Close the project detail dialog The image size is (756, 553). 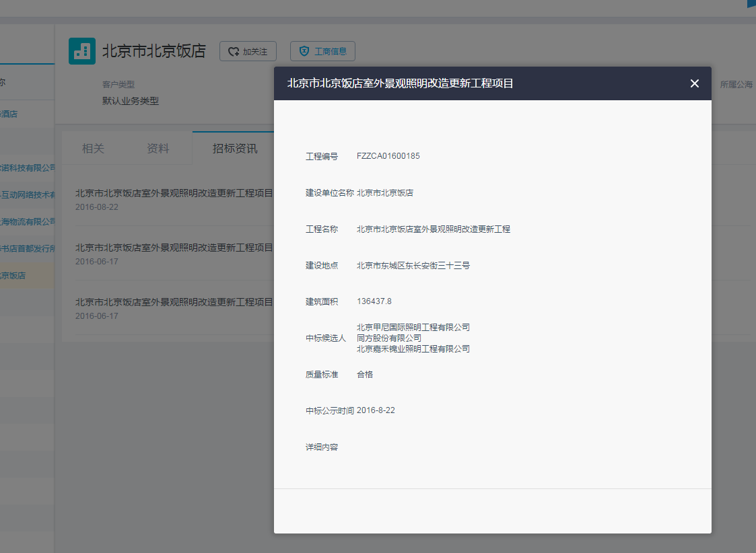coord(694,84)
